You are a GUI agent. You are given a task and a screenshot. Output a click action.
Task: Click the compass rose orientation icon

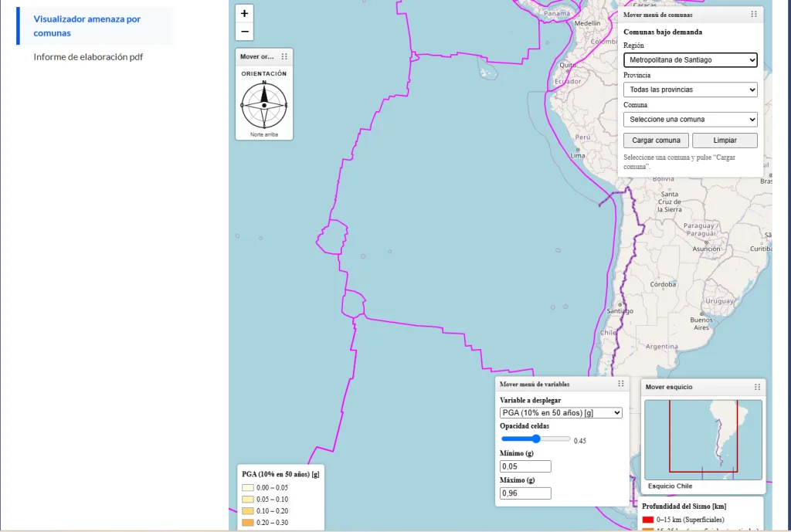(264, 105)
